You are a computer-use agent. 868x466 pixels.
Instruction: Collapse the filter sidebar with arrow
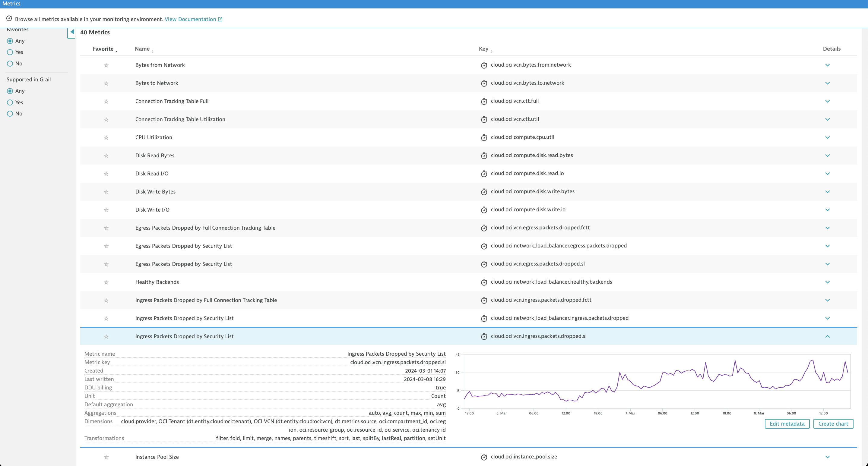coord(72,32)
